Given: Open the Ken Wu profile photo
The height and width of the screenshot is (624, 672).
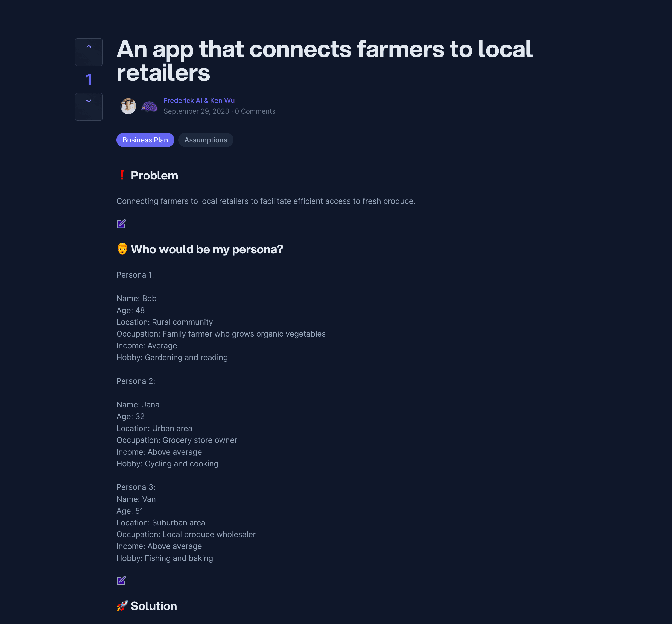Looking at the screenshot, I should [x=128, y=106].
